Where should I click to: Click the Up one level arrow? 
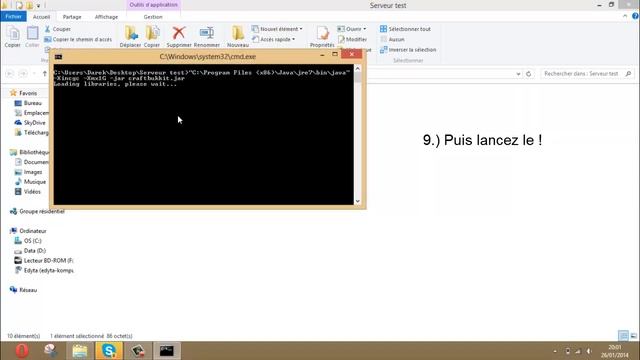pos(44,73)
